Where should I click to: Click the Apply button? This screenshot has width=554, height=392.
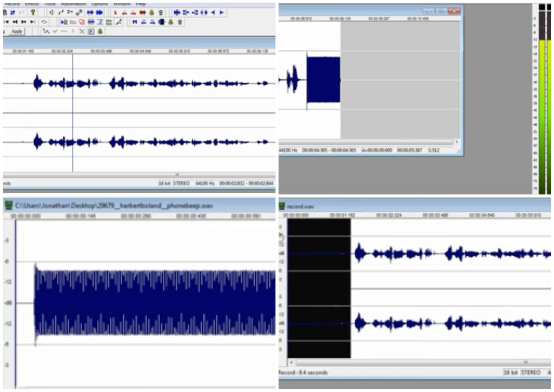(x=17, y=31)
